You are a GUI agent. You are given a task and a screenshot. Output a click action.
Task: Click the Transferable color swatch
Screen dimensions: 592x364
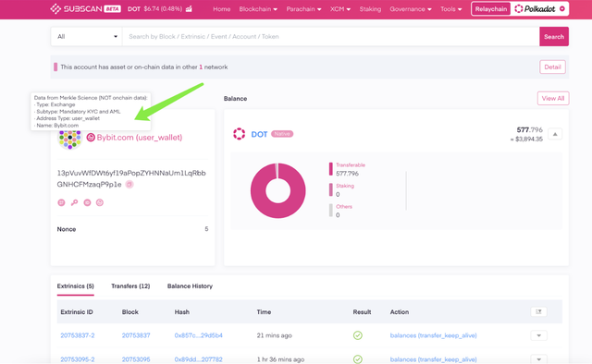click(331, 169)
